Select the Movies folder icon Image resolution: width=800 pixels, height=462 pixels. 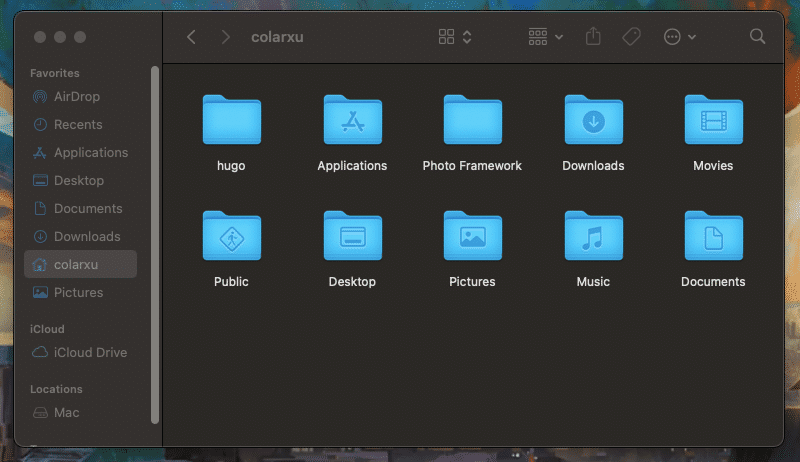click(x=714, y=120)
